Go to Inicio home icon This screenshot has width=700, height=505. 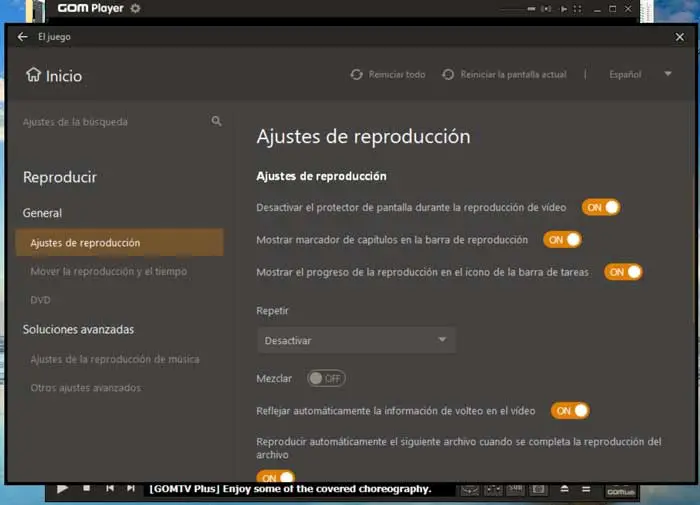click(33, 75)
